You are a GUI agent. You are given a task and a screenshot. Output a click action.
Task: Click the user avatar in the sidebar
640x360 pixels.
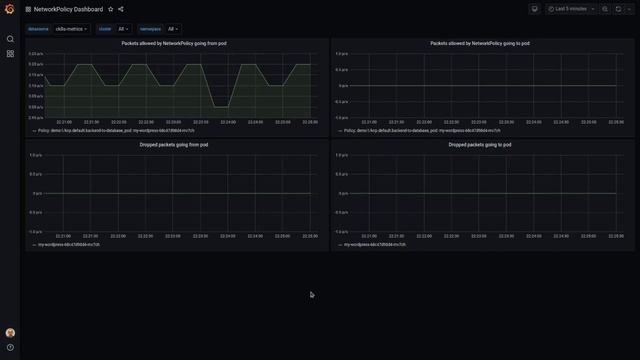(x=10, y=333)
